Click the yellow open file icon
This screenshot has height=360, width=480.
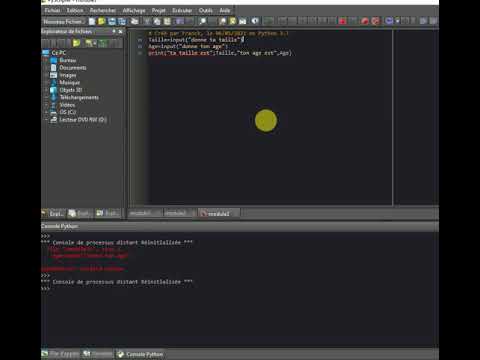pyautogui.click(x=102, y=21)
